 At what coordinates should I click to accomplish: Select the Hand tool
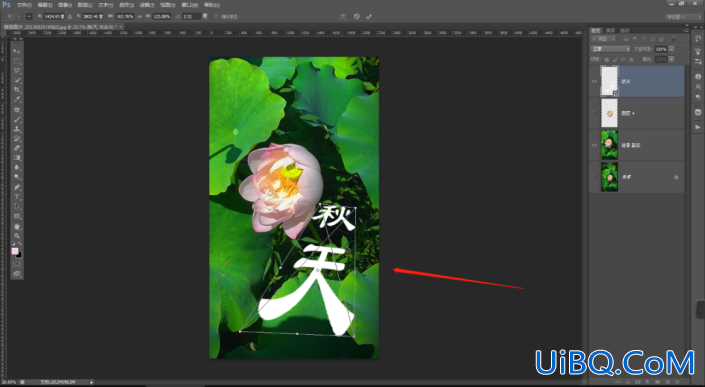coord(17,226)
